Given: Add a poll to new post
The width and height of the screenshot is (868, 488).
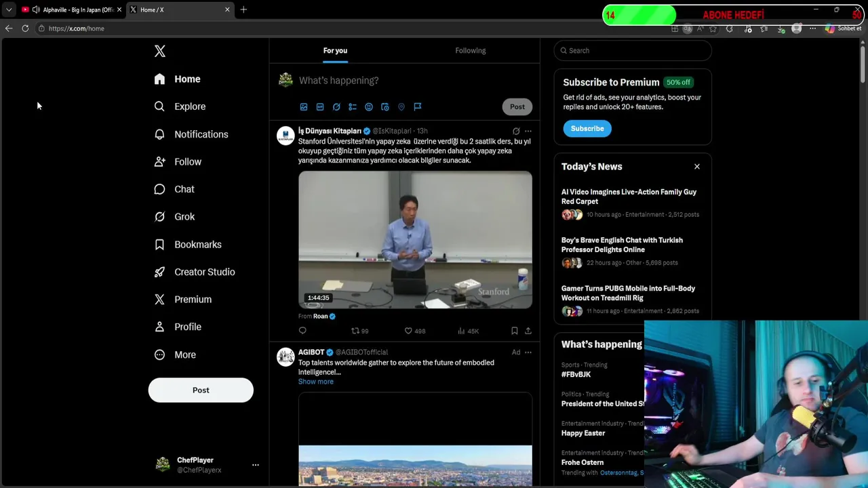Looking at the screenshot, I should click(x=353, y=107).
